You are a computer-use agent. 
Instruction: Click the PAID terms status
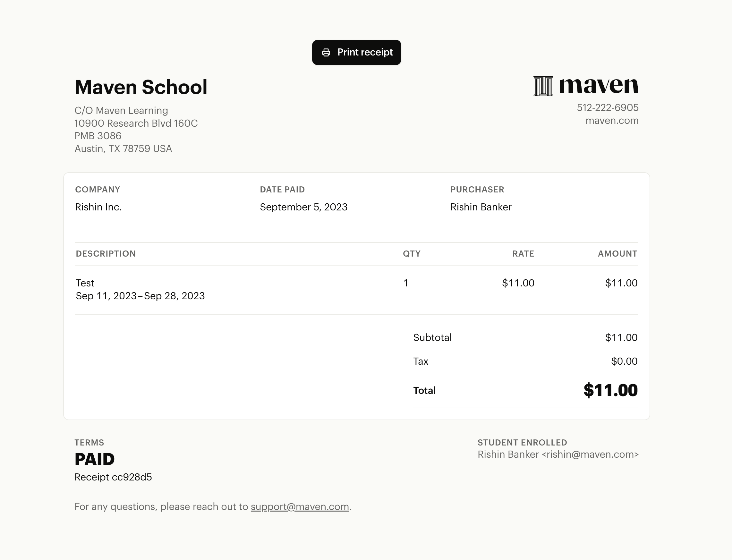point(95,459)
